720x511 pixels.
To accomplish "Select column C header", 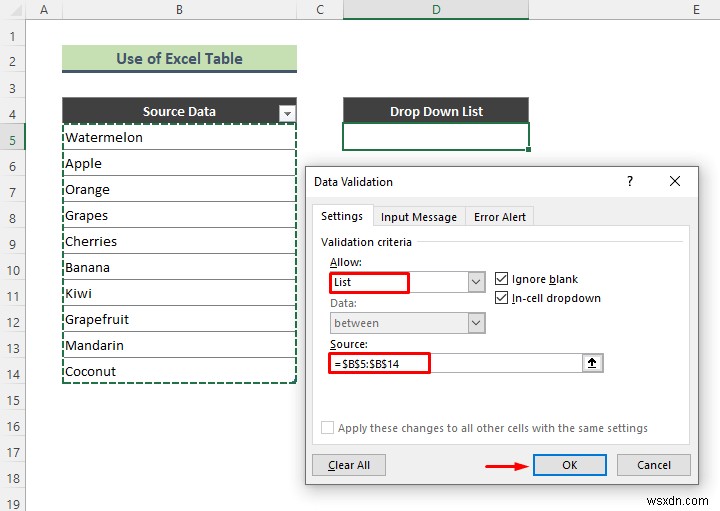I will pos(320,9).
